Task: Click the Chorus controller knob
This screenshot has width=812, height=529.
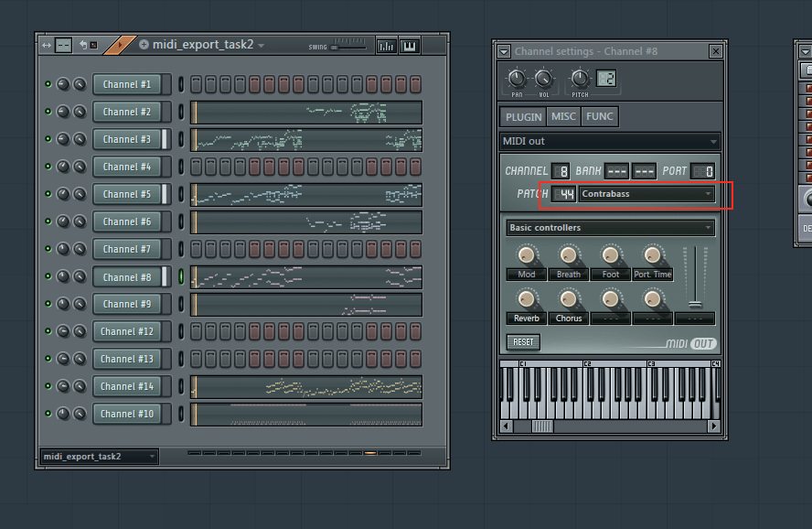Action: click(x=569, y=299)
